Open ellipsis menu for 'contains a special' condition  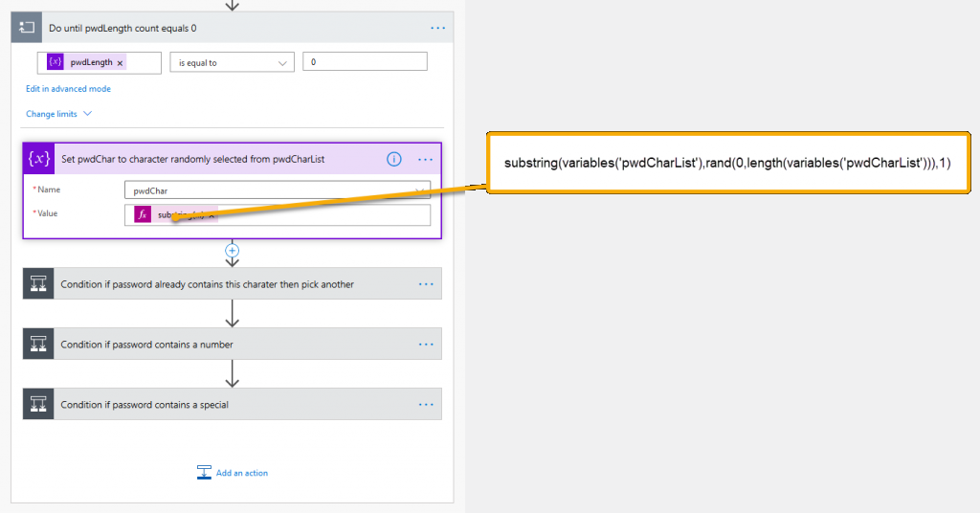(x=426, y=404)
